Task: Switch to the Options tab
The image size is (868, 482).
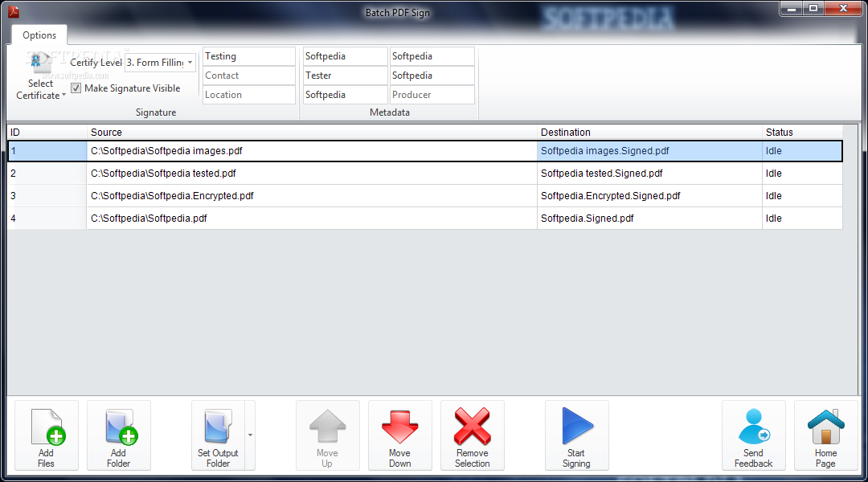Action: tap(39, 35)
